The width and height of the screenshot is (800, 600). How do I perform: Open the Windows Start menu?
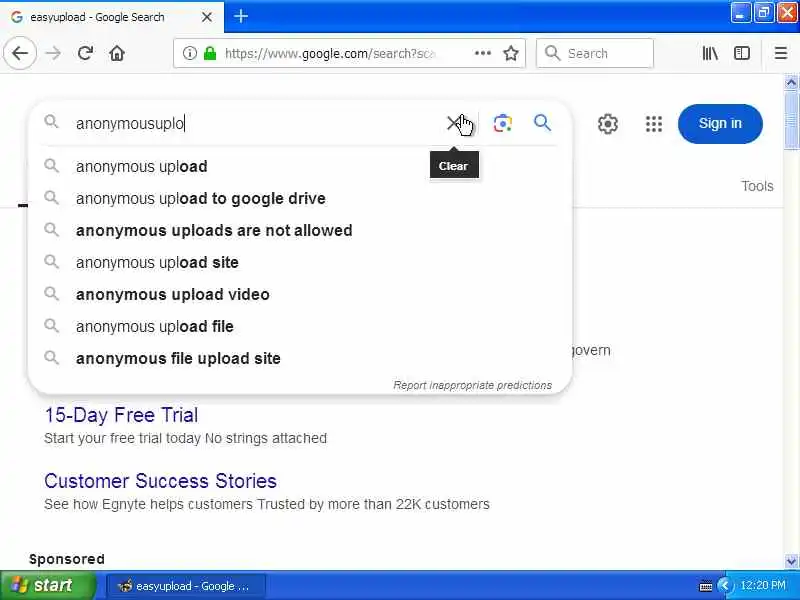point(47,585)
